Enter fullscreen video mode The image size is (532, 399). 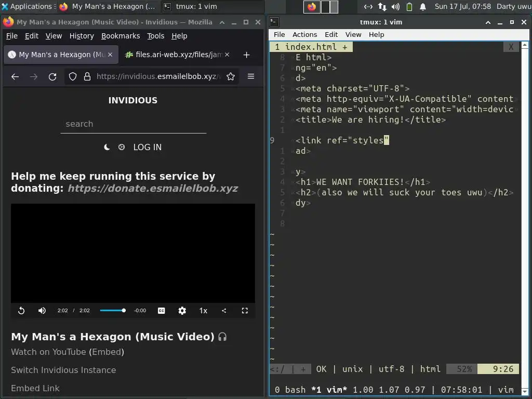245,311
